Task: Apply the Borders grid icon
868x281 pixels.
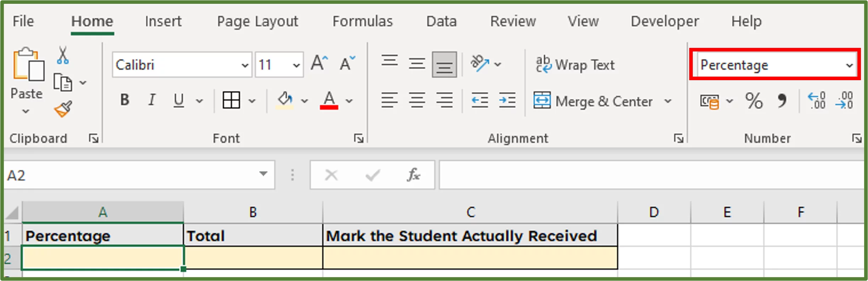Action: click(x=231, y=100)
